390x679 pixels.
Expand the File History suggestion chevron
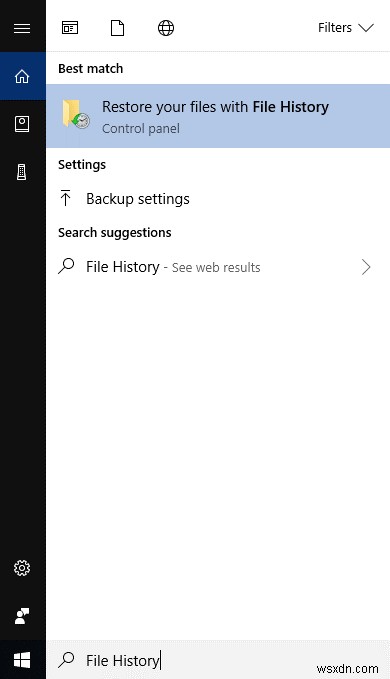click(x=366, y=267)
